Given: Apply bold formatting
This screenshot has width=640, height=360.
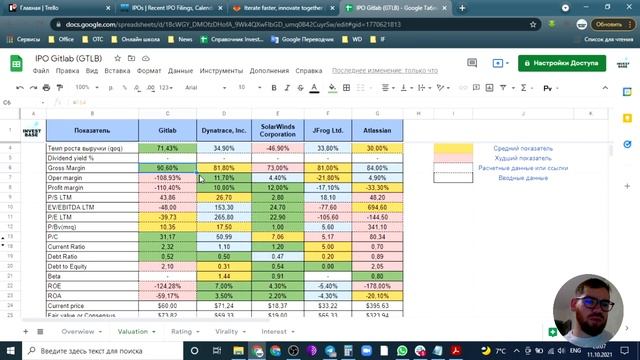Looking at the screenshot, I should tap(274, 88).
